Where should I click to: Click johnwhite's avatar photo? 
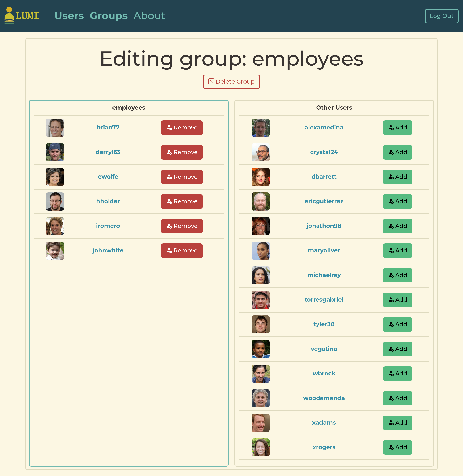(x=55, y=250)
